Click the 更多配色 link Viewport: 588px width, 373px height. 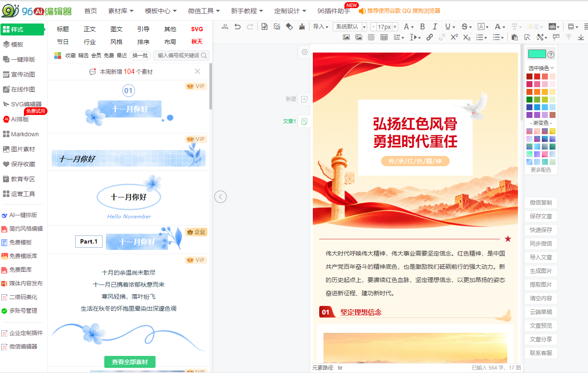(541, 170)
